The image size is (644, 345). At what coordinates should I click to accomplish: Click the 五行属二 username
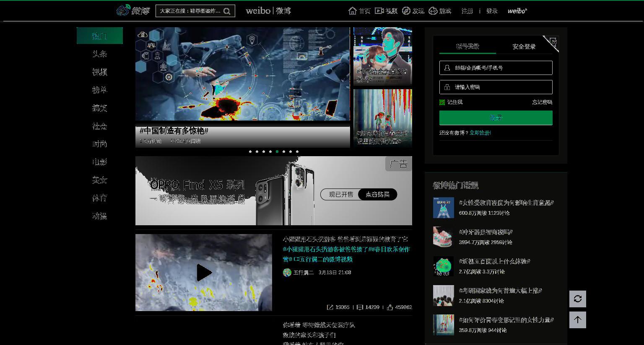pos(304,273)
